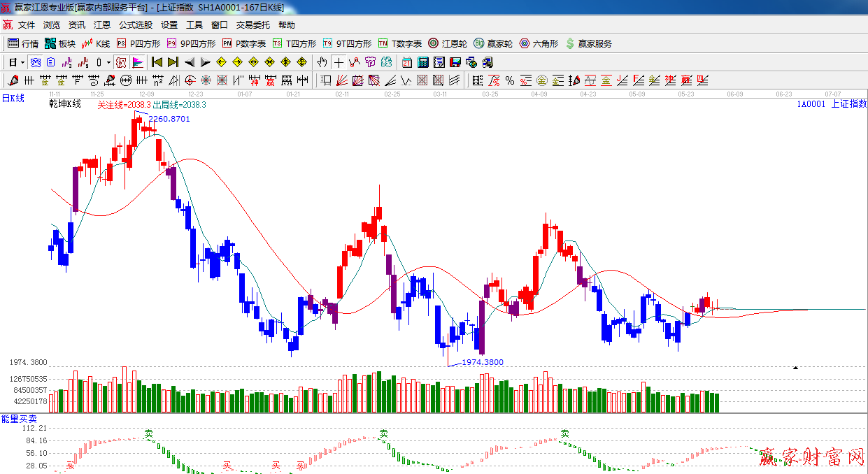Toggle the crosshair cursor button

click(339, 62)
